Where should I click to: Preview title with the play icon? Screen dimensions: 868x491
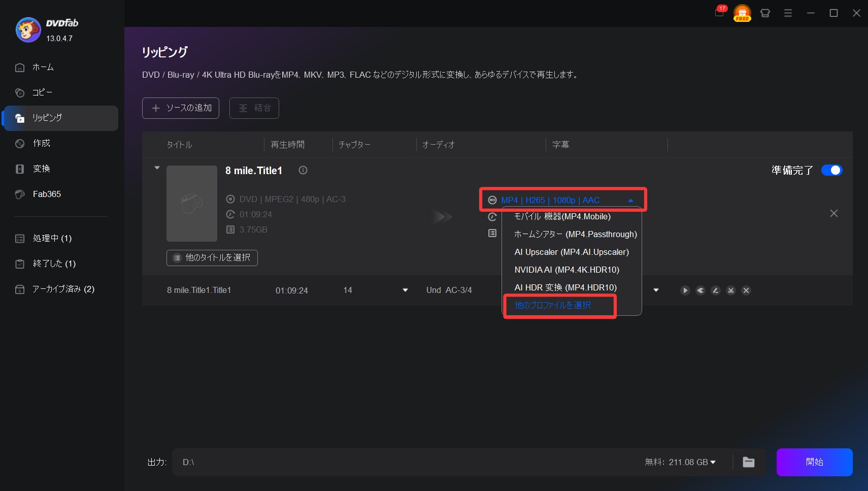[685, 290]
